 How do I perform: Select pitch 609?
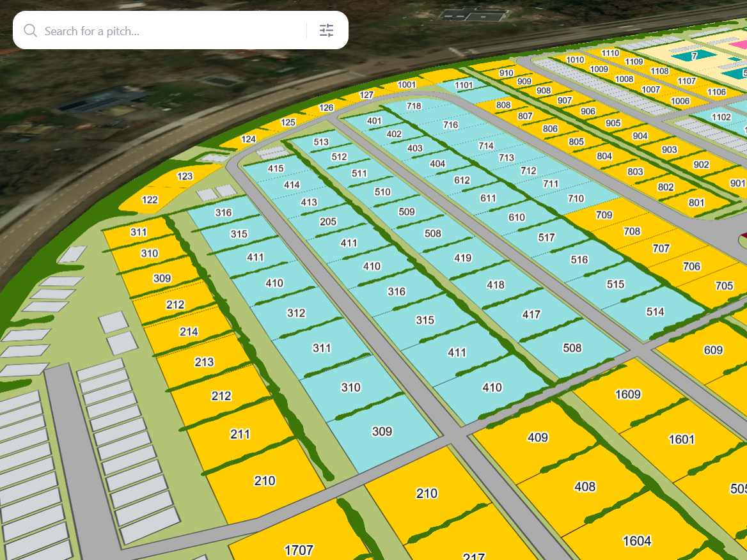coord(713,350)
